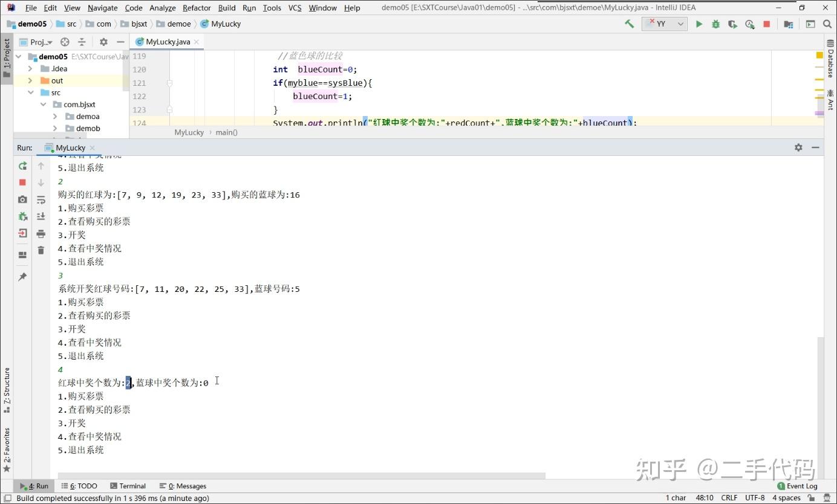The image size is (837, 504).
Task: Open Project panel gear options
Action: pos(103,42)
